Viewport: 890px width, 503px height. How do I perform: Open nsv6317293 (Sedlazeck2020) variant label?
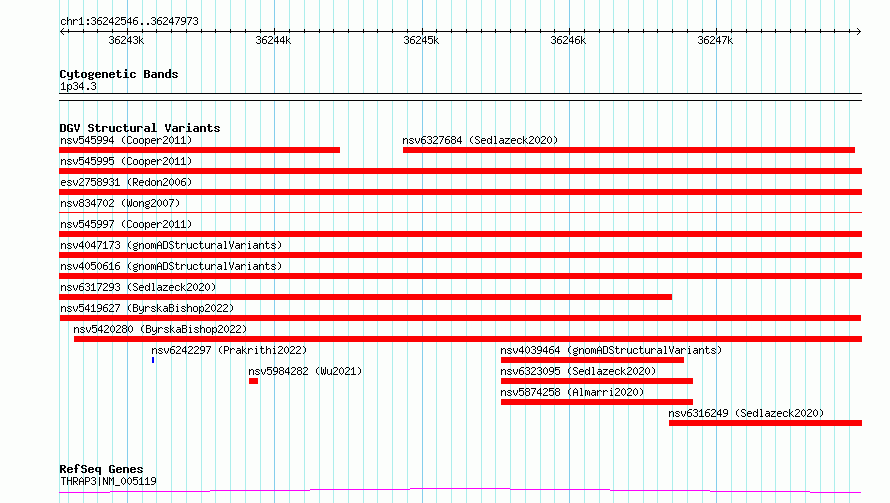(x=138, y=287)
